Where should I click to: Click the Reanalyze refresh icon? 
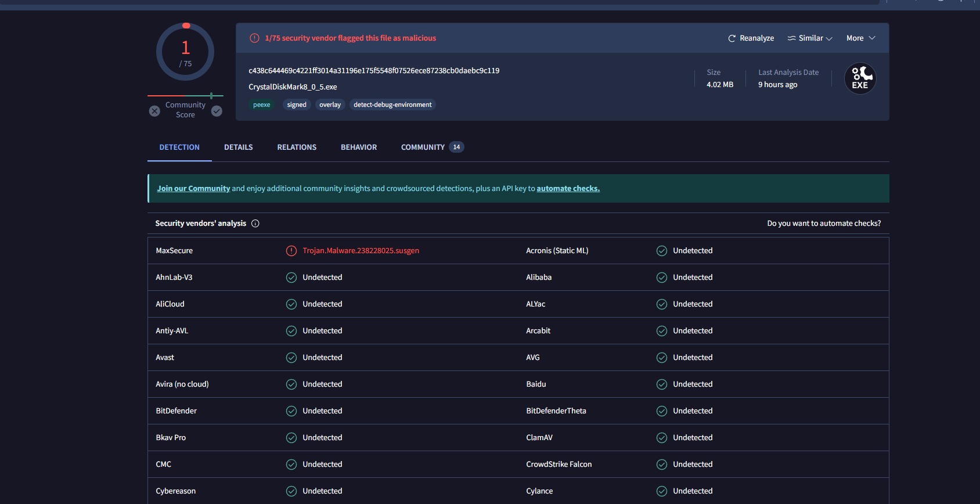coord(732,38)
